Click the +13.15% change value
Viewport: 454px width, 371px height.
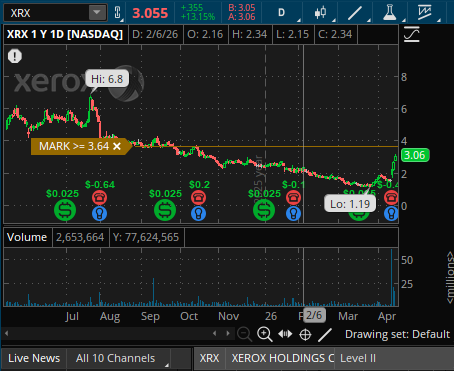(x=198, y=17)
